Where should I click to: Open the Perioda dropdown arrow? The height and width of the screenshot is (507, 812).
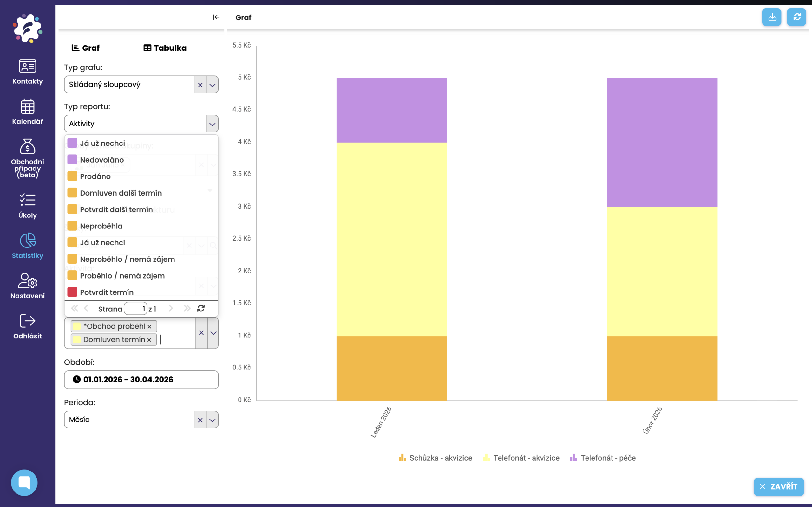[x=213, y=420]
